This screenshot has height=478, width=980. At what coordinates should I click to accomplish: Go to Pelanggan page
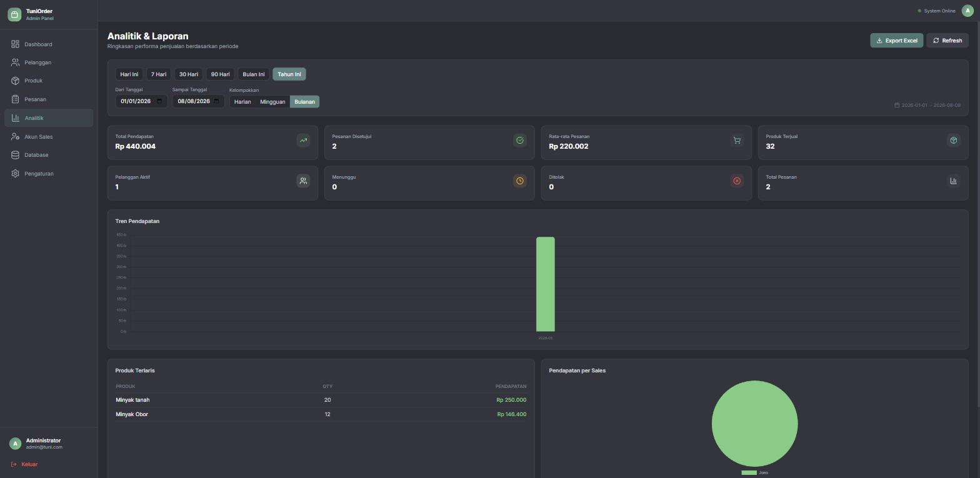[49, 62]
